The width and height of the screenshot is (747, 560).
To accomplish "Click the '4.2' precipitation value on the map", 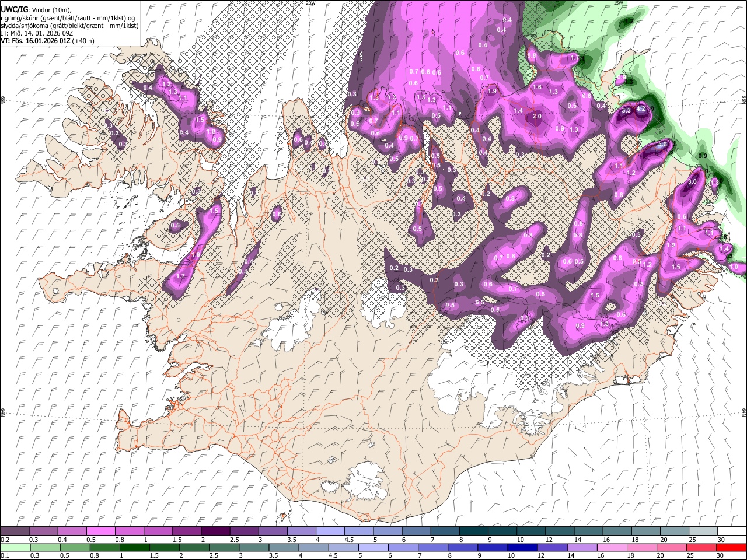I will pyautogui.click(x=641, y=108).
